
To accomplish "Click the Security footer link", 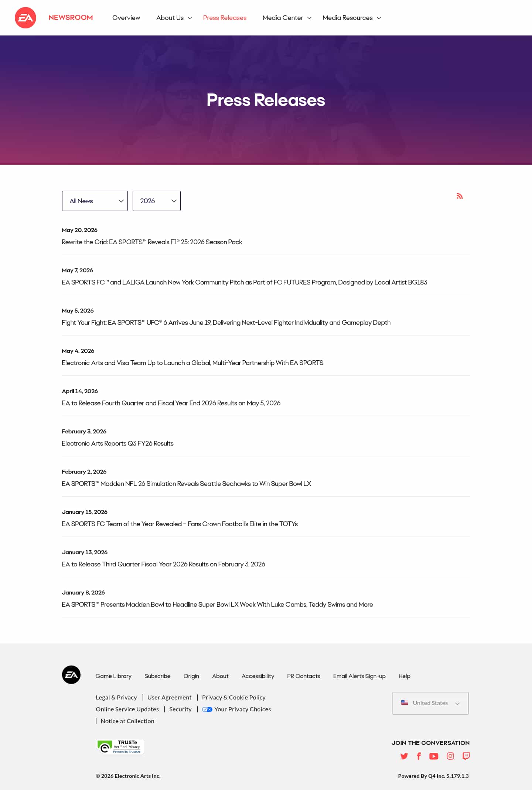I will [x=181, y=709].
